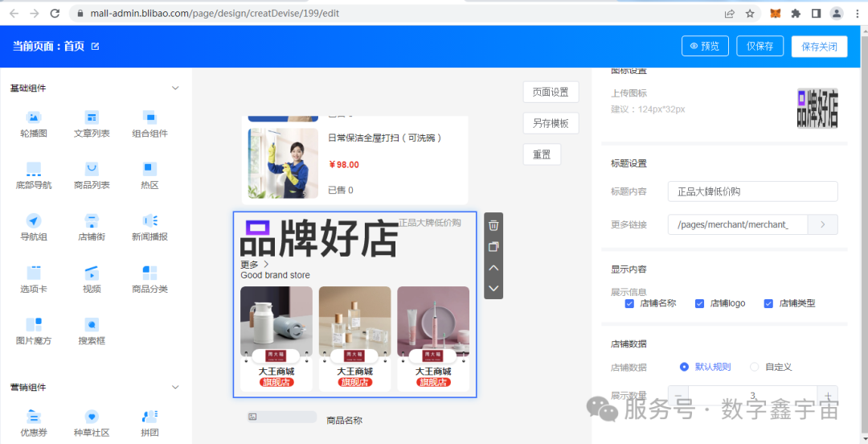The width and height of the screenshot is (868, 444).
Task: Click the 标题内容 input field
Action: coord(753,191)
